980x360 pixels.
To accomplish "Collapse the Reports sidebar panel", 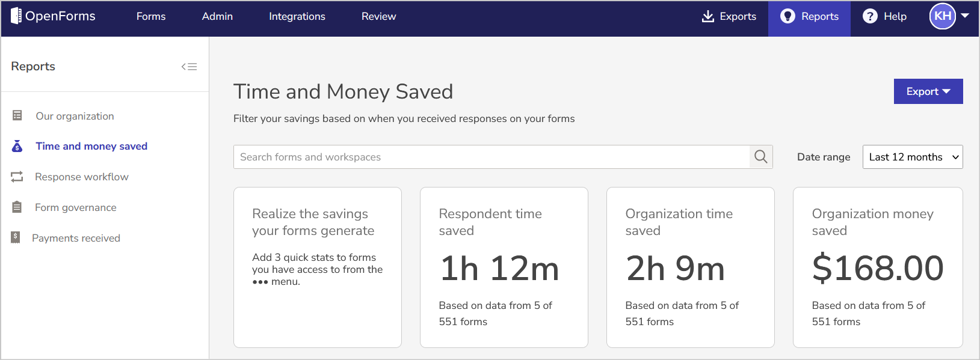I will (x=189, y=67).
